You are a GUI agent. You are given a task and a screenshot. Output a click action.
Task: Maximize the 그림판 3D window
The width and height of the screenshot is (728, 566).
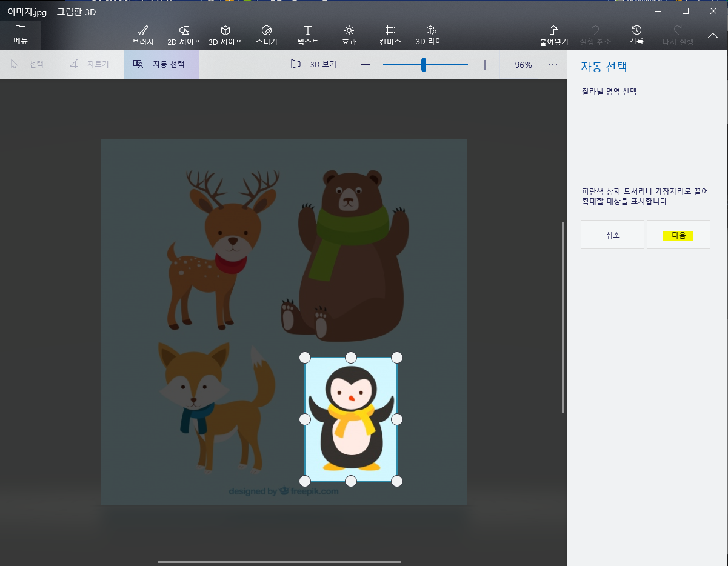click(686, 11)
